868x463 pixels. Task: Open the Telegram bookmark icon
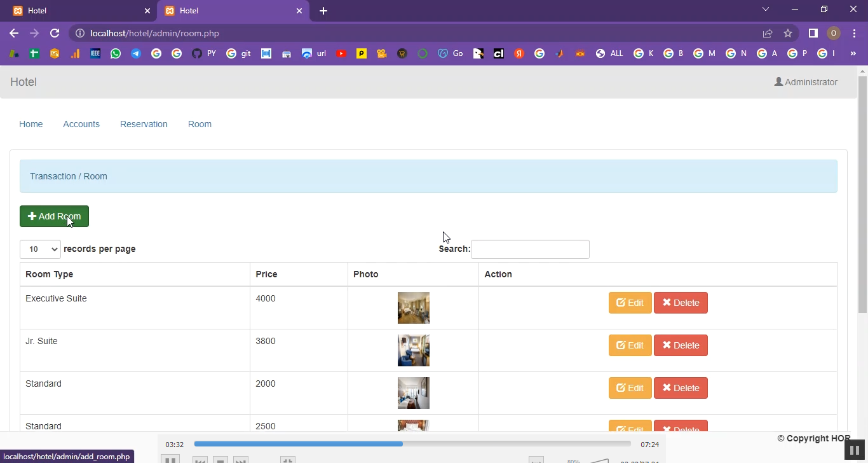click(136, 53)
